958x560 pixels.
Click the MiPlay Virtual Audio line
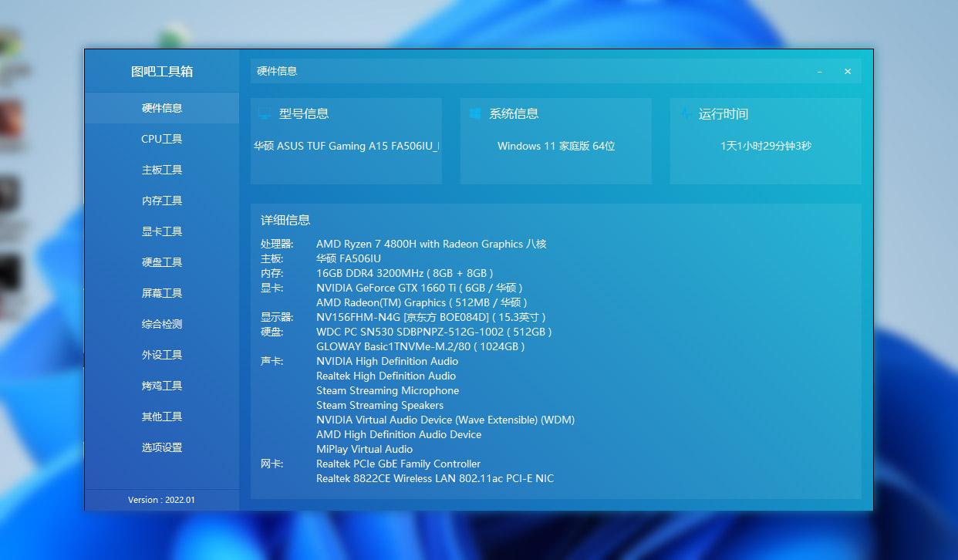tap(365, 449)
